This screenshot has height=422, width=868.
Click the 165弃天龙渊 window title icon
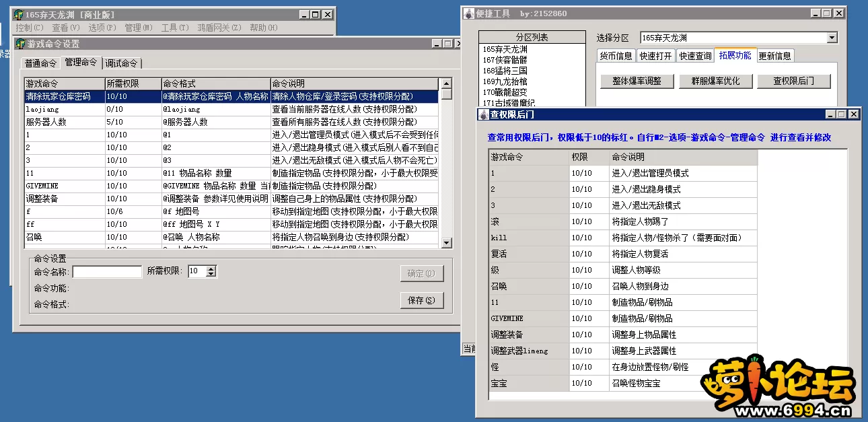(18, 14)
